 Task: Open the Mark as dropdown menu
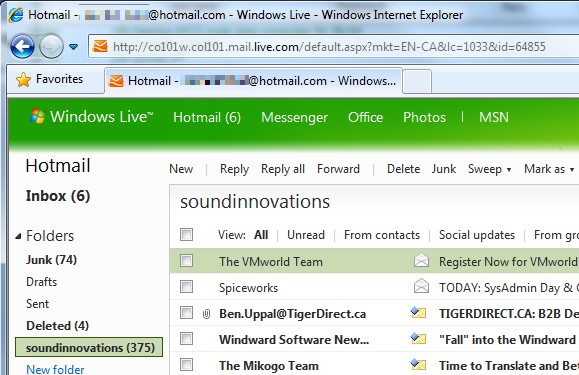pyautogui.click(x=549, y=169)
